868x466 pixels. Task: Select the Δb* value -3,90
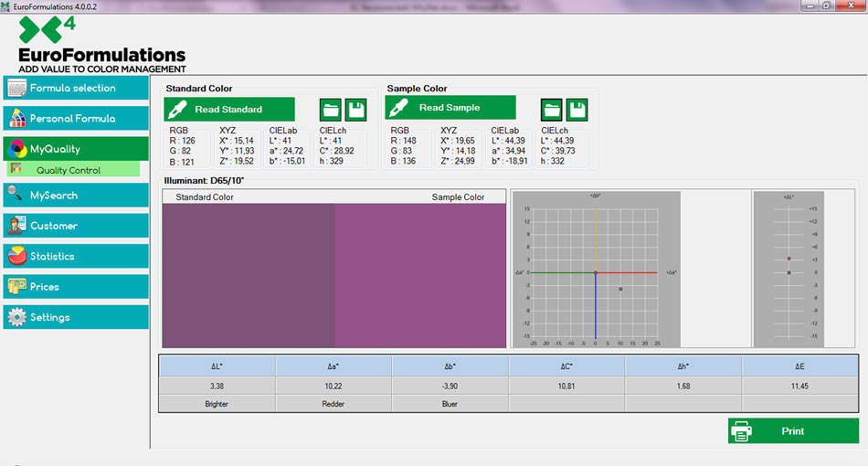pos(450,386)
